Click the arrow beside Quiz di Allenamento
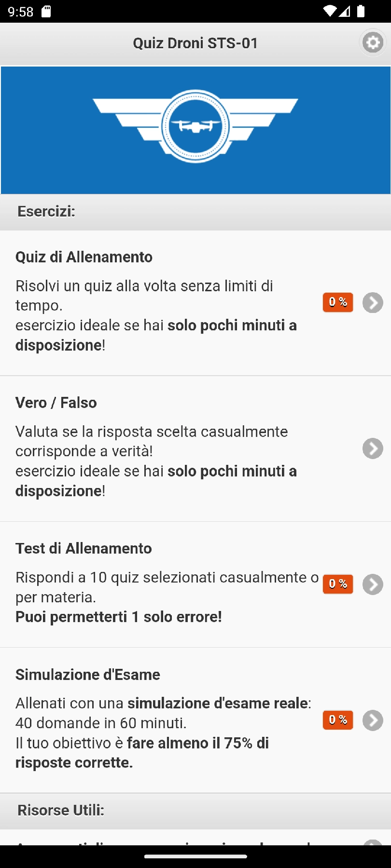391x868 pixels. pos(373,303)
